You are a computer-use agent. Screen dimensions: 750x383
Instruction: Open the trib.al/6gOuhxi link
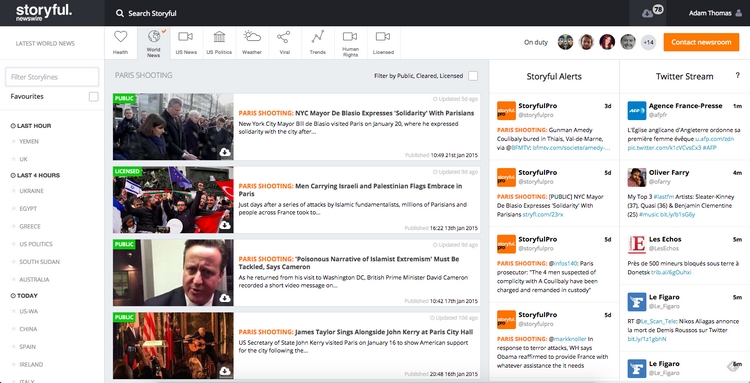click(x=670, y=272)
